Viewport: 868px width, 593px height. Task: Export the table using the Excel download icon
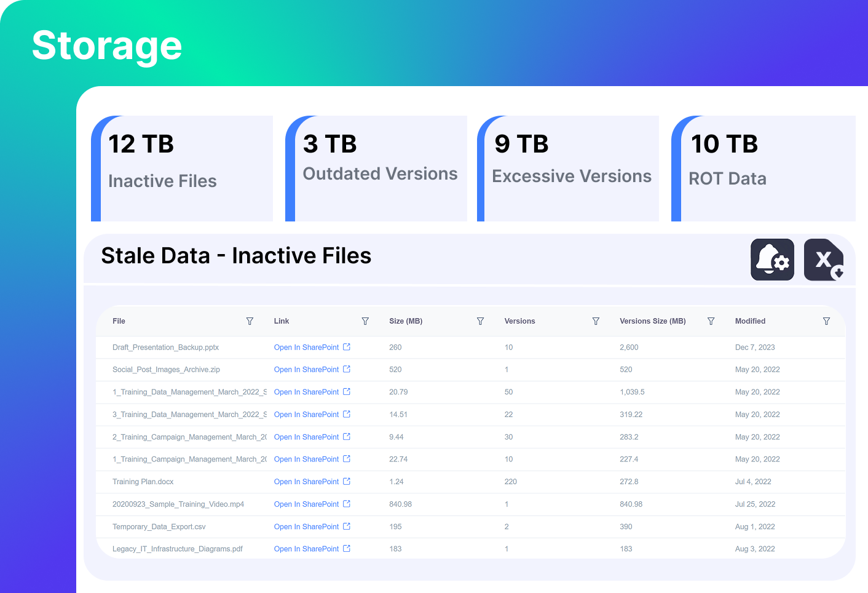(824, 260)
